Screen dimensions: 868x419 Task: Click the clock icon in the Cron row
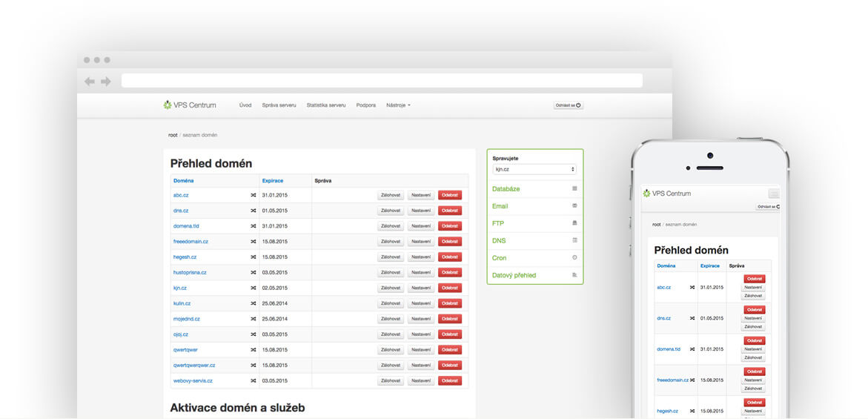coord(574,257)
